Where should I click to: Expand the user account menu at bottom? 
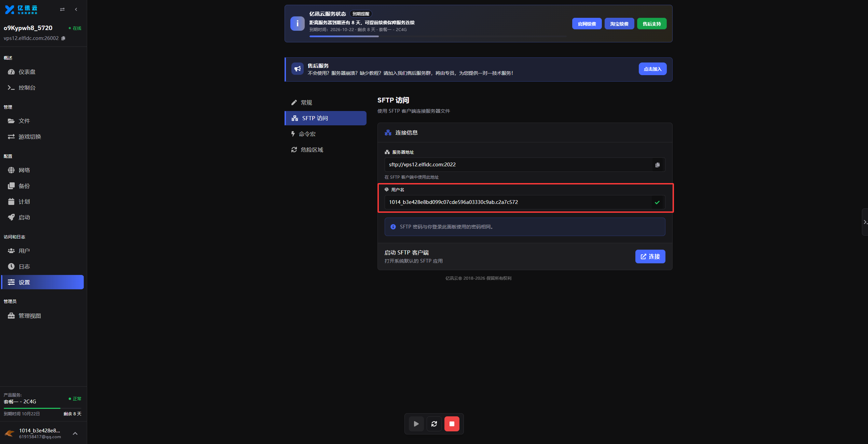click(75, 433)
